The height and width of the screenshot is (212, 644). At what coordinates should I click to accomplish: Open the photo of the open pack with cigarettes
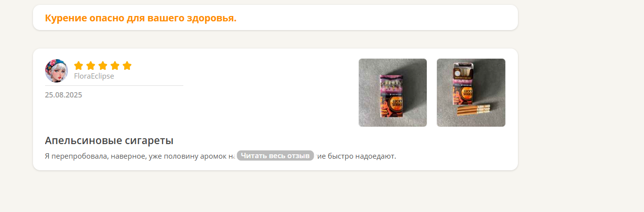(471, 93)
